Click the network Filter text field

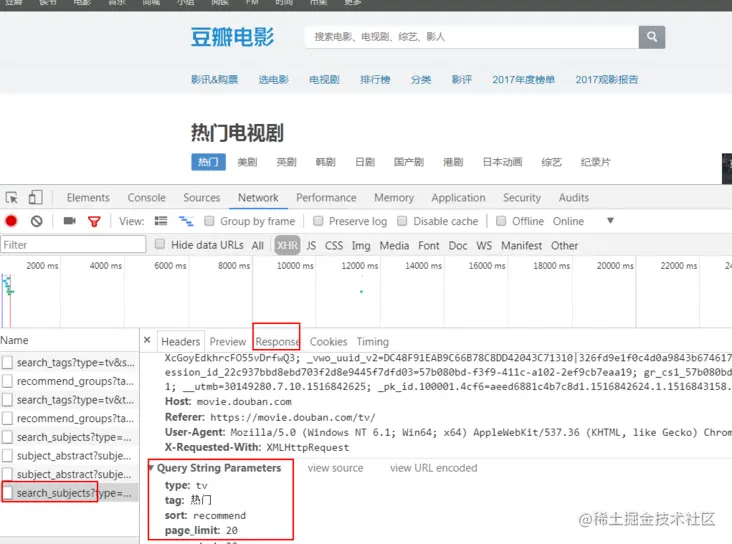point(73,245)
